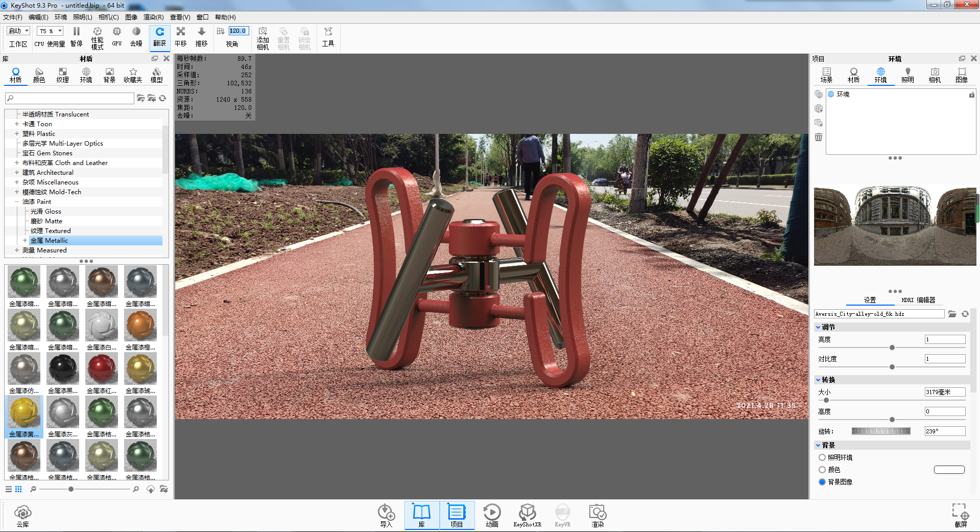Viewport: 980px width, 532px height.
Task: Select the 光滑 Gloss paint category
Action: coord(45,212)
